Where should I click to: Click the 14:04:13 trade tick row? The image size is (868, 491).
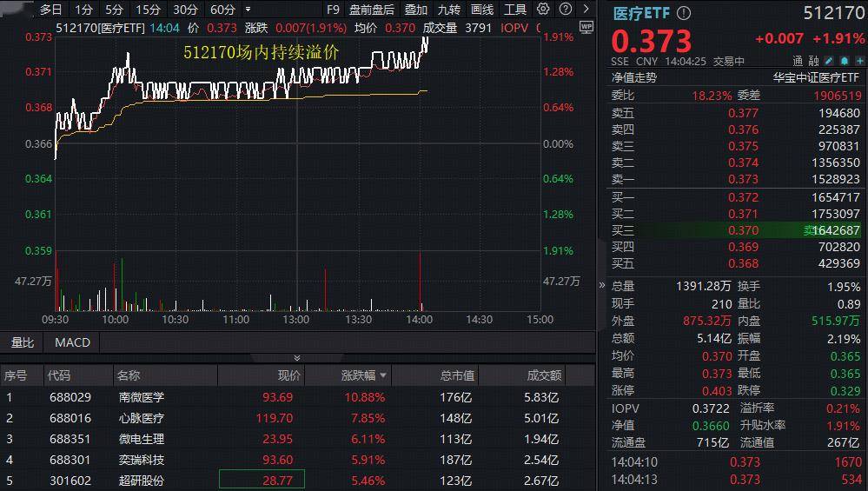pos(736,480)
